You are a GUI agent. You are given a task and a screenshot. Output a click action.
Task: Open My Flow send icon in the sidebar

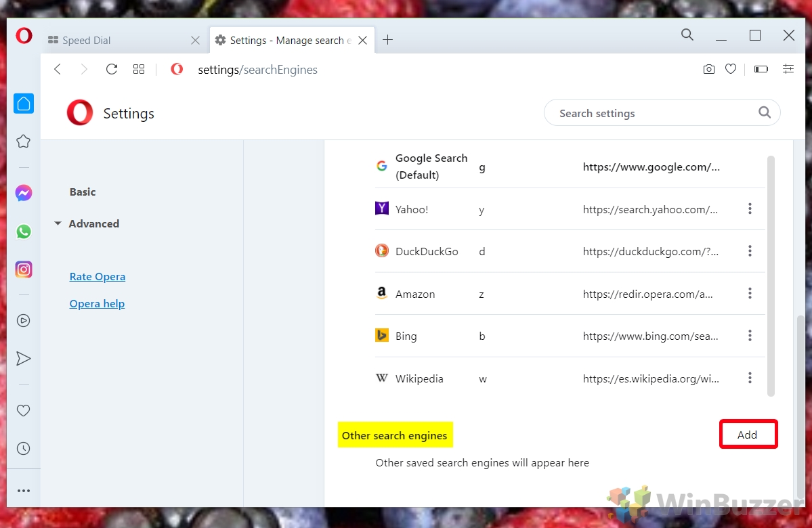23,358
